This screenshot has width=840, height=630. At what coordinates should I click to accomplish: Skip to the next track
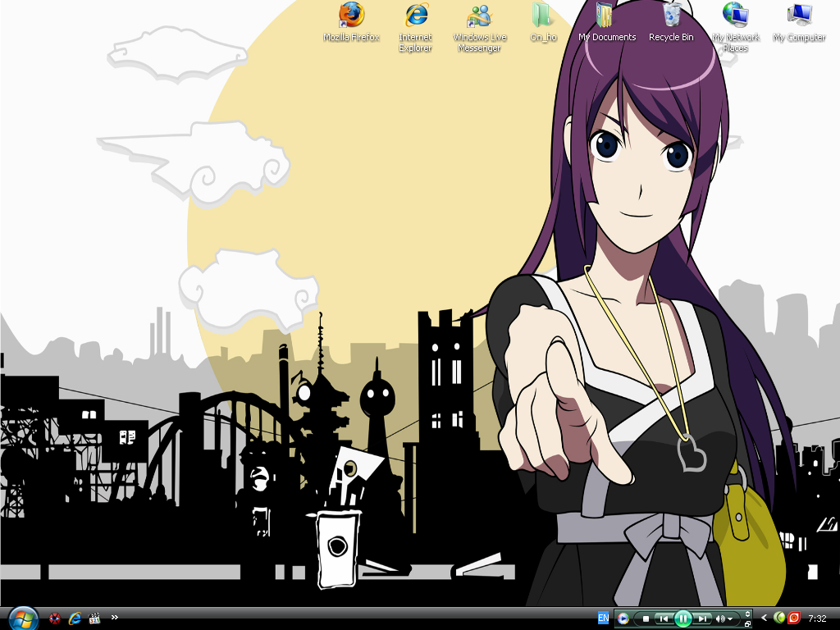click(x=702, y=619)
